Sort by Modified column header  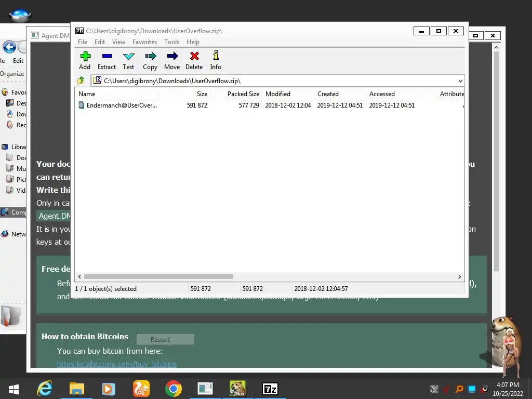288,94
